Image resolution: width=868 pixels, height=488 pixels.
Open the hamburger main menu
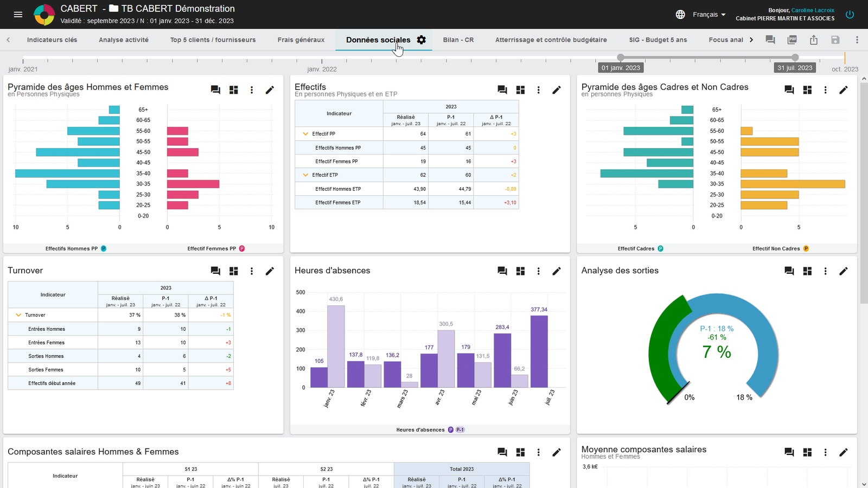coord(18,15)
